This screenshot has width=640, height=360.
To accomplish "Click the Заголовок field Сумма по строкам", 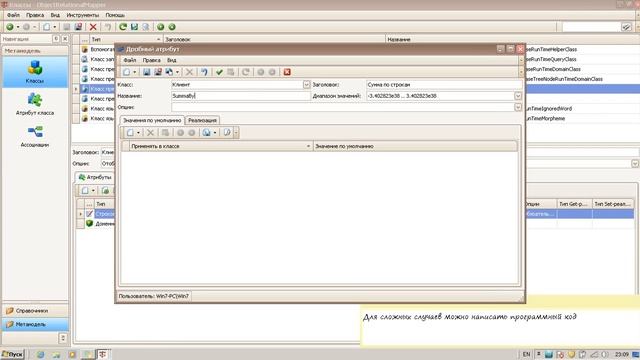I will tap(444, 84).
